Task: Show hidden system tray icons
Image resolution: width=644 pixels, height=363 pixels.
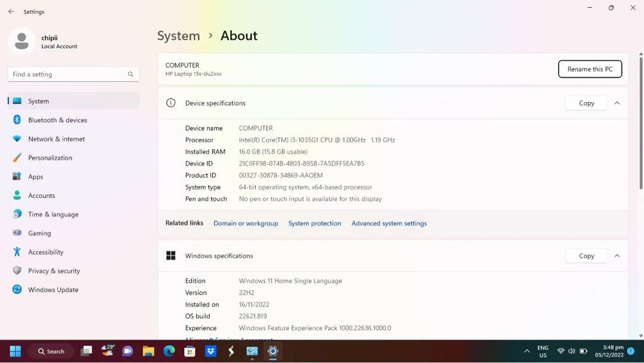Action: point(527,351)
